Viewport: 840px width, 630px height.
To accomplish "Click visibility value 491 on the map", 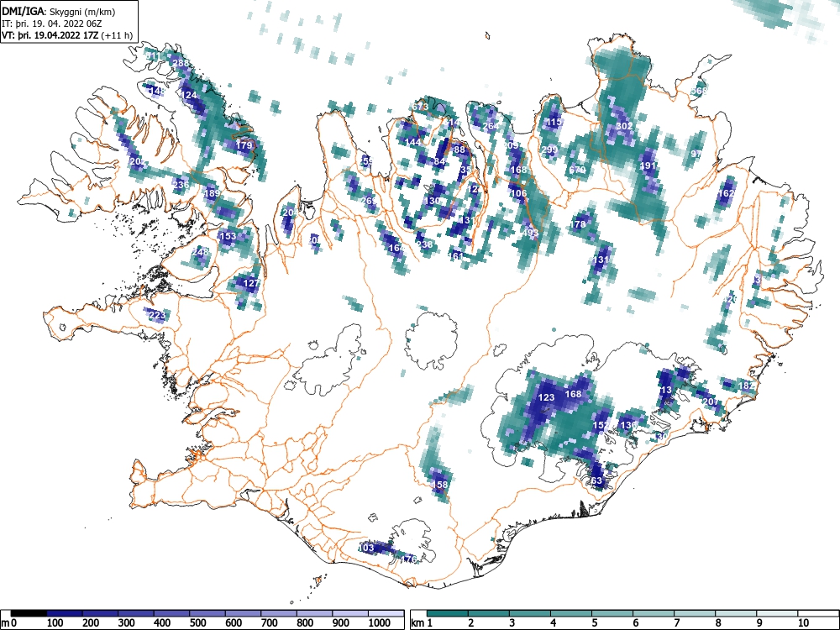I will pyautogui.click(x=648, y=166).
